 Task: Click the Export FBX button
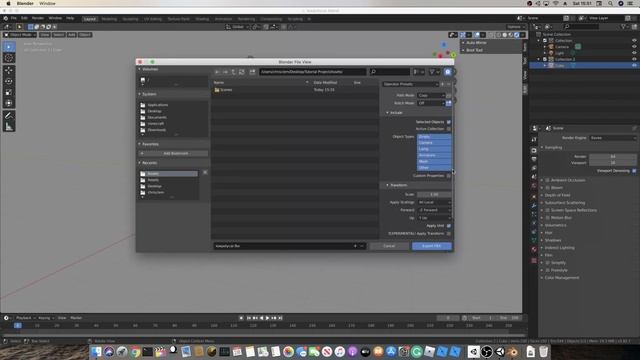(431, 246)
